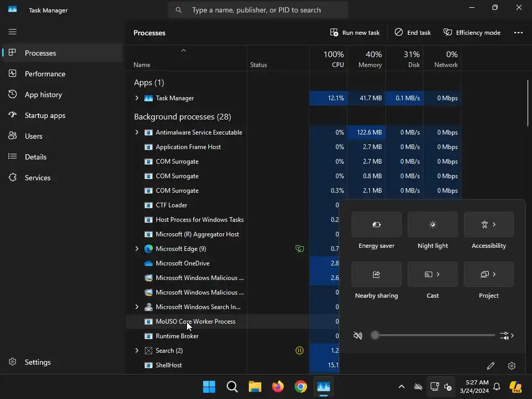Open the App history page
Image resolution: width=532 pixels, height=399 pixels.
click(62, 95)
